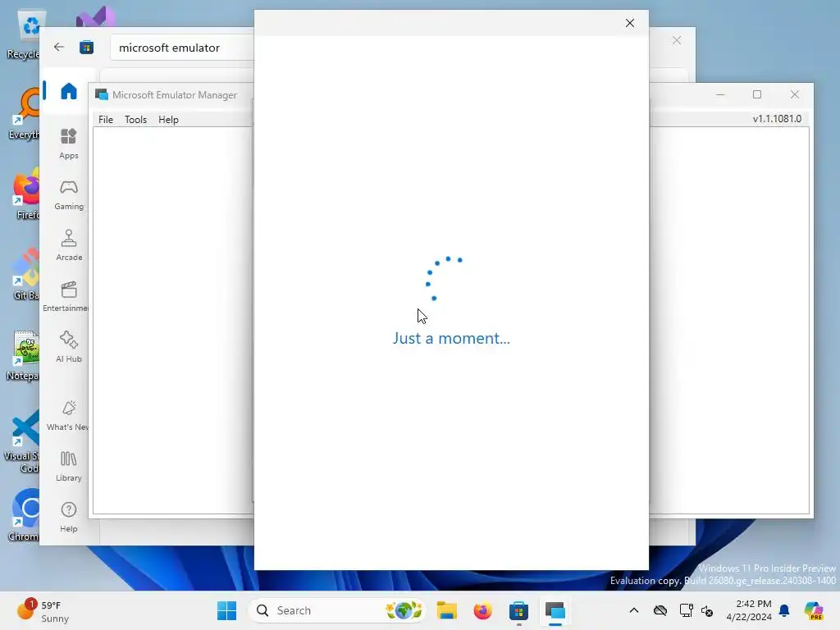Open Entertainment section in Store sidebar
Viewport: 840px width, 630px height.
(67, 296)
